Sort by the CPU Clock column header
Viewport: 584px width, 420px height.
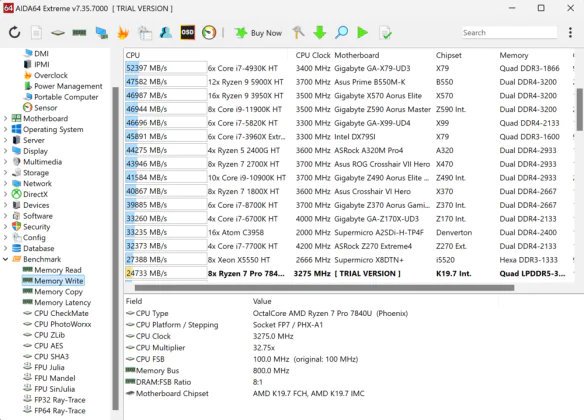tap(313, 55)
